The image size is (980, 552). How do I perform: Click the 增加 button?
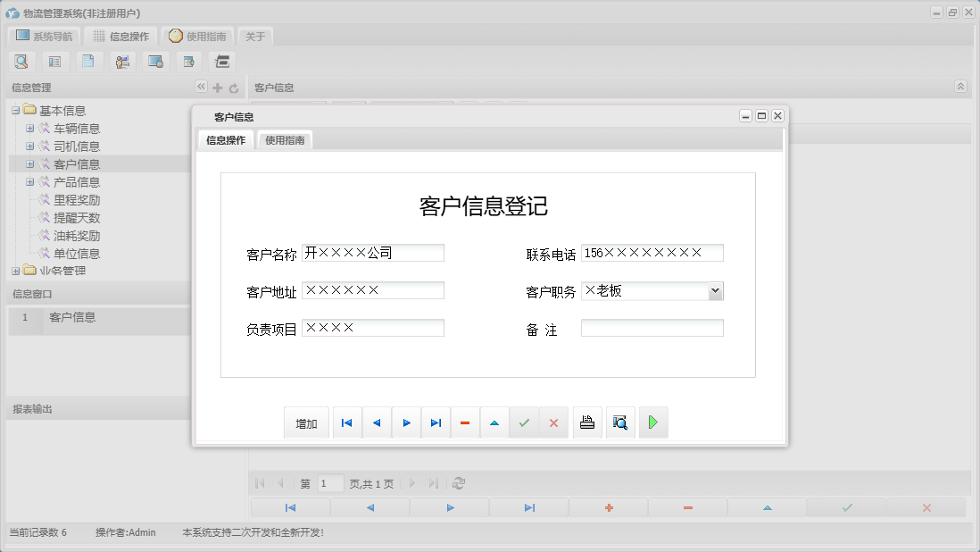click(x=306, y=422)
